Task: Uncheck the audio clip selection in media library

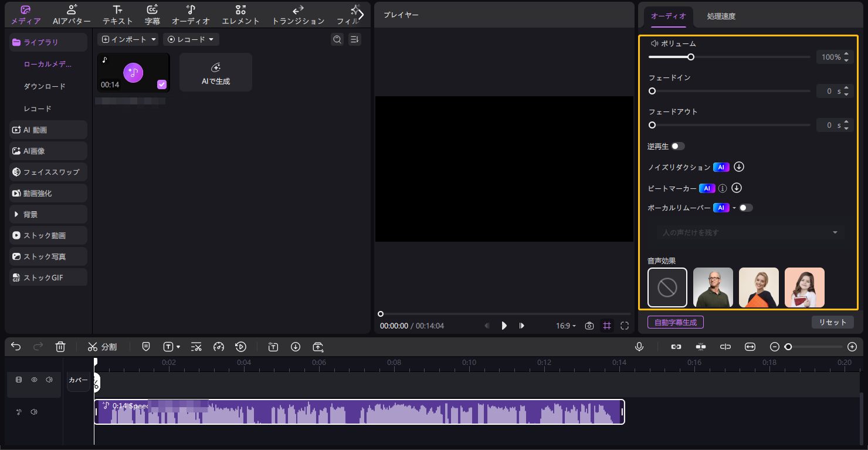Action: point(161,84)
